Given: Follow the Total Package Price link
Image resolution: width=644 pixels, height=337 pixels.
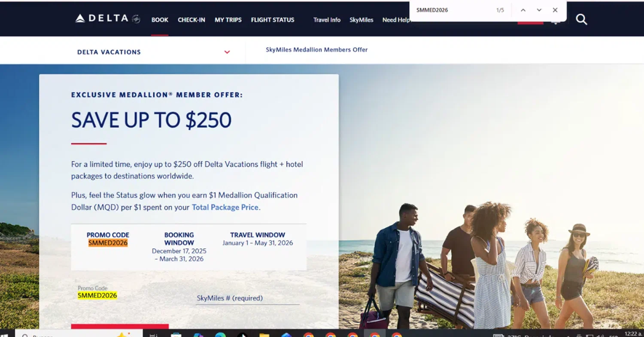Looking at the screenshot, I should tap(225, 207).
